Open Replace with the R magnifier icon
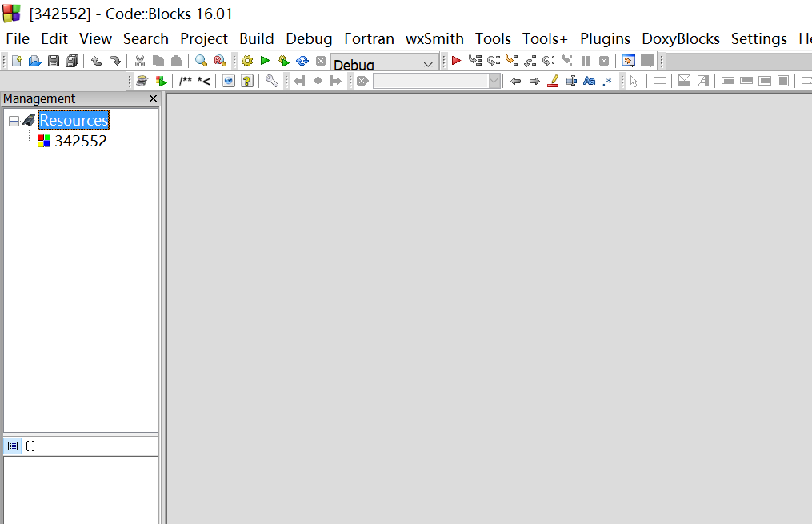Image resolution: width=812 pixels, height=524 pixels. pyautogui.click(x=219, y=61)
